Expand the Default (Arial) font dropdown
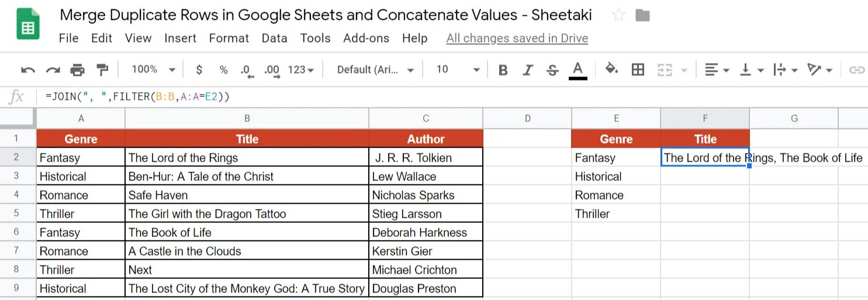This screenshot has height=300, width=868. click(x=375, y=69)
